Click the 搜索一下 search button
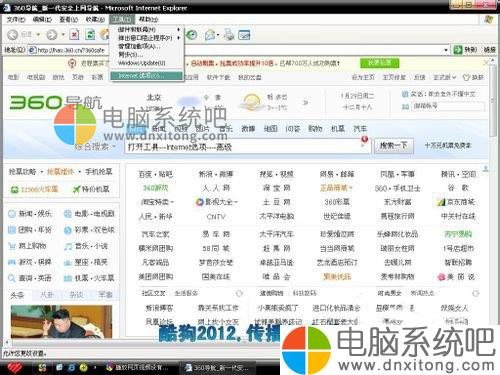The height and width of the screenshot is (375, 500). pyautogui.click(x=394, y=146)
